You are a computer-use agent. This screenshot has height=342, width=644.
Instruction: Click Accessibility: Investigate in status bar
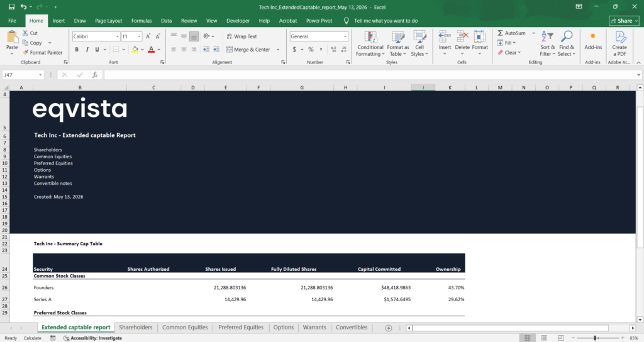[x=93, y=338]
